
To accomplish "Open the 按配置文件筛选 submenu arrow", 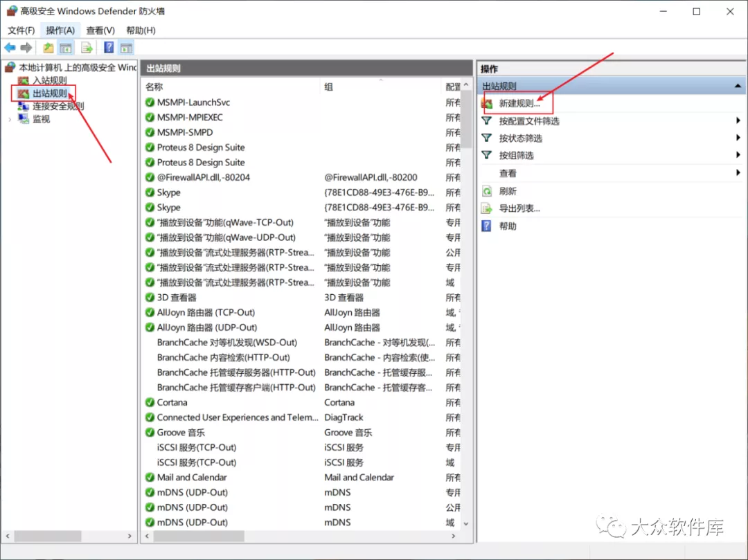I will pyautogui.click(x=738, y=121).
